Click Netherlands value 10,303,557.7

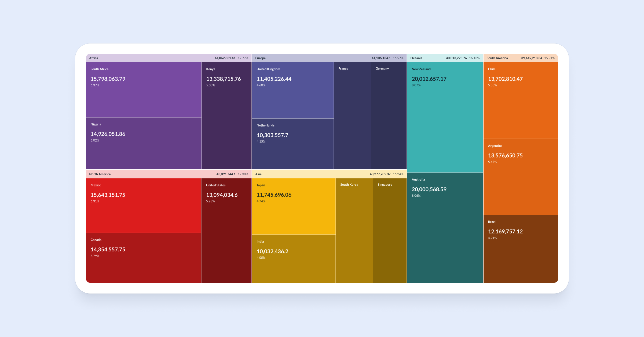coord(272,135)
